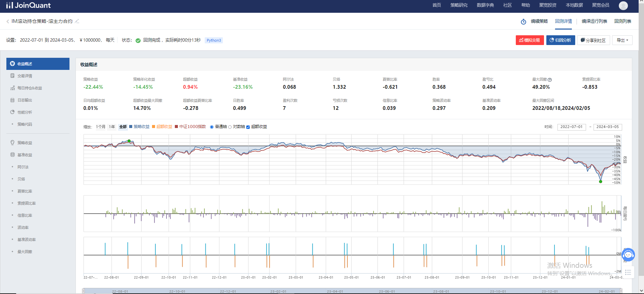This screenshot has width=644, height=294.
Task: Select the 对数轴 radio button
Action: tap(230, 127)
